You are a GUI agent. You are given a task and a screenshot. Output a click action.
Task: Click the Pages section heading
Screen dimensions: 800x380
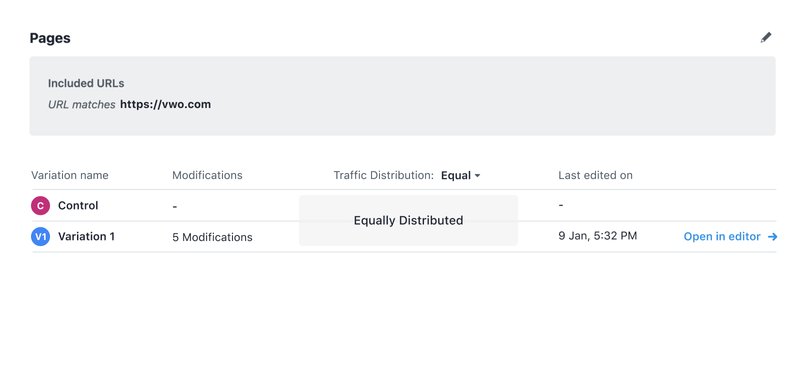[50, 38]
